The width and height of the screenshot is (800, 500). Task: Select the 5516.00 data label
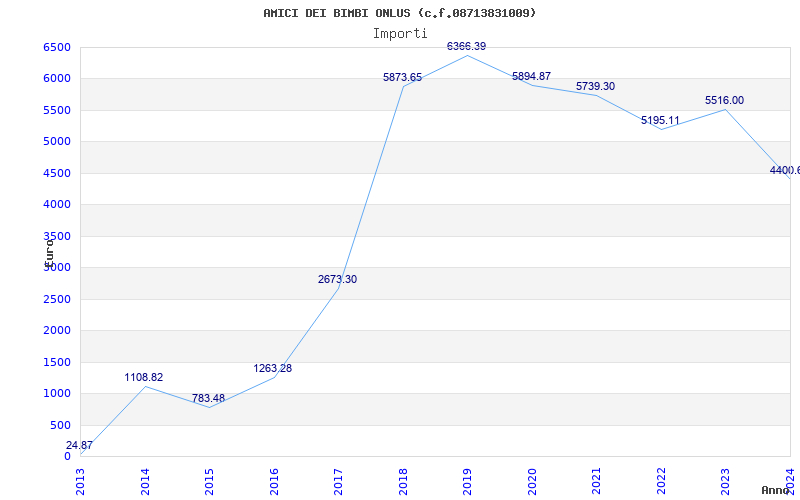click(x=724, y=101)
